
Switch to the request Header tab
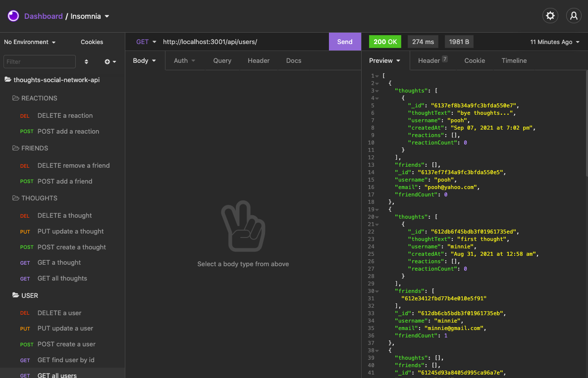pyautogui.click(x=259, y=61)
